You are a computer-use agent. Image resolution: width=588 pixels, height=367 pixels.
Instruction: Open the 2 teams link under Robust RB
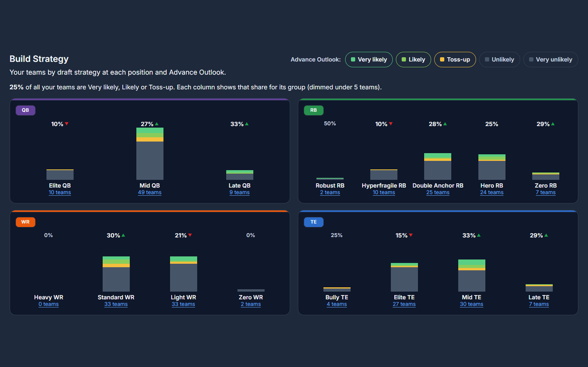coord(330,192)
